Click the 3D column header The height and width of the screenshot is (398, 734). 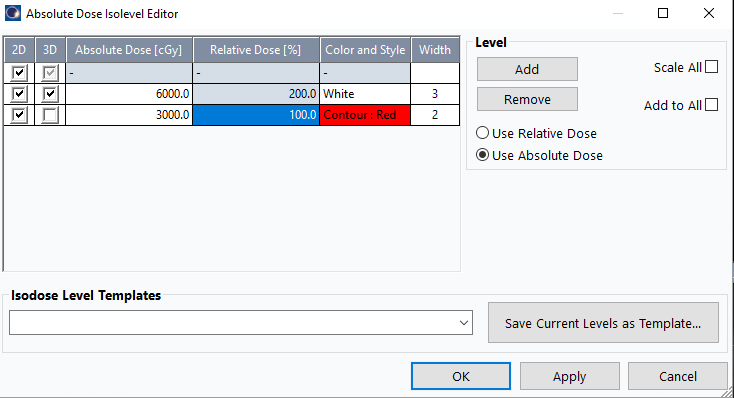pos(50,50)
